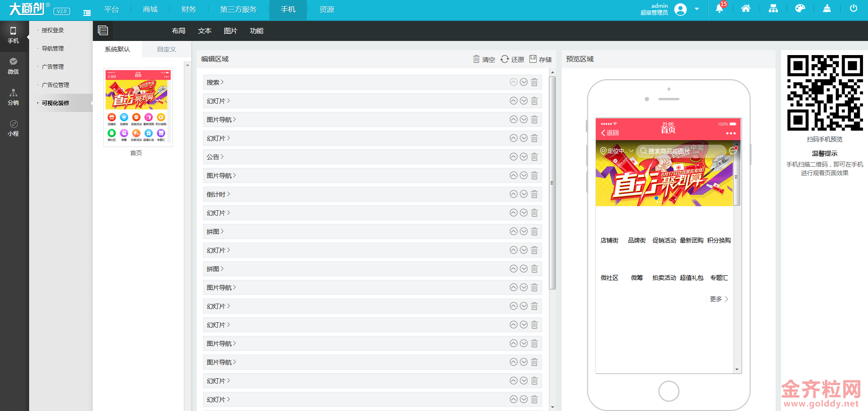Click the page list icon left of 布局
Viewport: 868px width, 411px height.
pyautogui.click(x=103, y=30)
